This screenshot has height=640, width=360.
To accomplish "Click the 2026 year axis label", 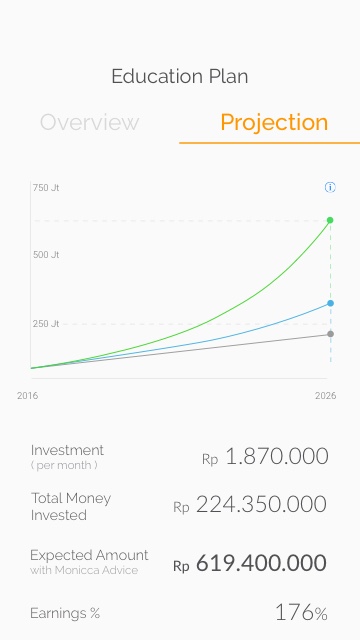I will (x=325, y=396).
